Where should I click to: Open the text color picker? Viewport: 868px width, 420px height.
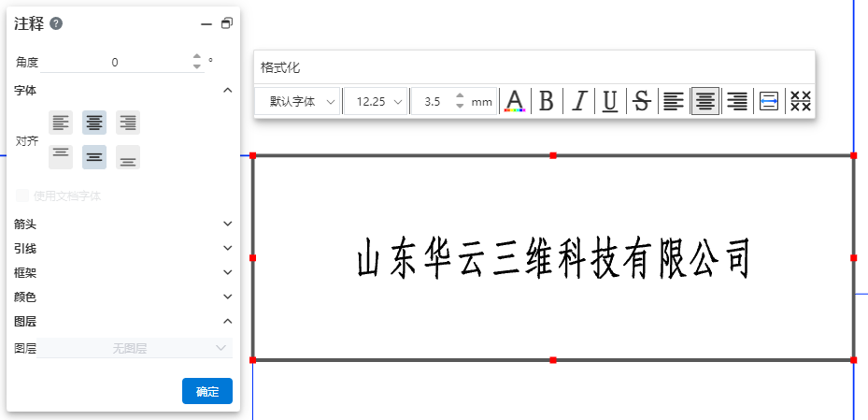[x=515, y=101]
